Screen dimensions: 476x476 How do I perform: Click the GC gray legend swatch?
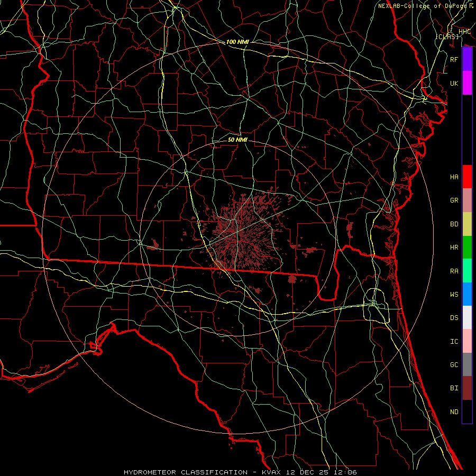pos(467,364)
